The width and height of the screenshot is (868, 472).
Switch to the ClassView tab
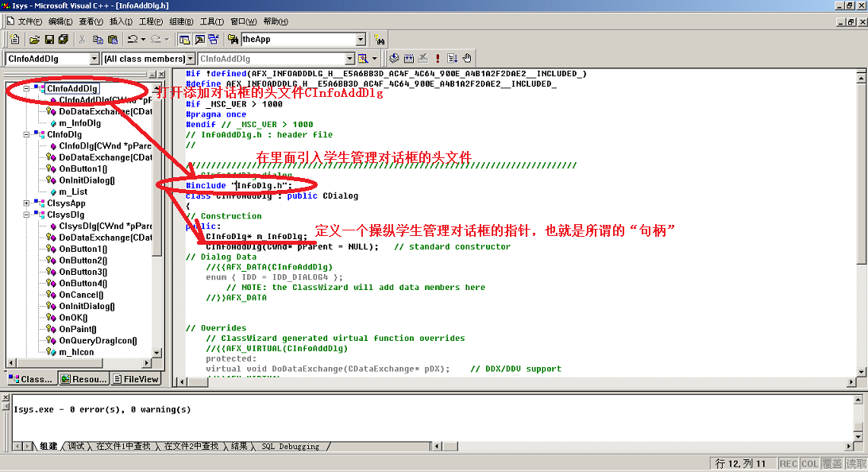(30, 379)
